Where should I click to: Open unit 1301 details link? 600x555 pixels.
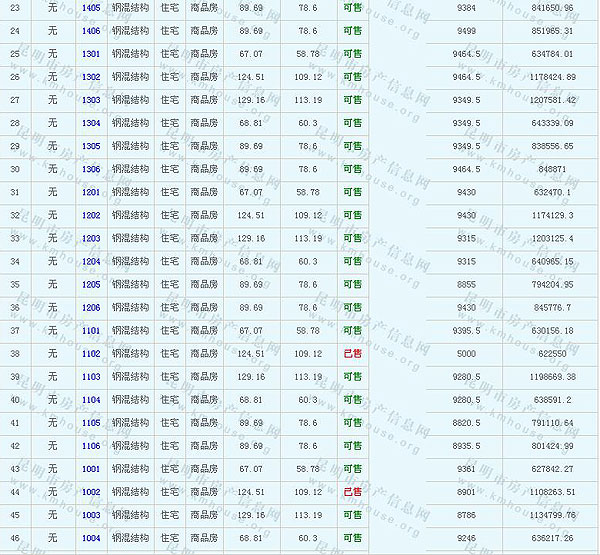90,54
